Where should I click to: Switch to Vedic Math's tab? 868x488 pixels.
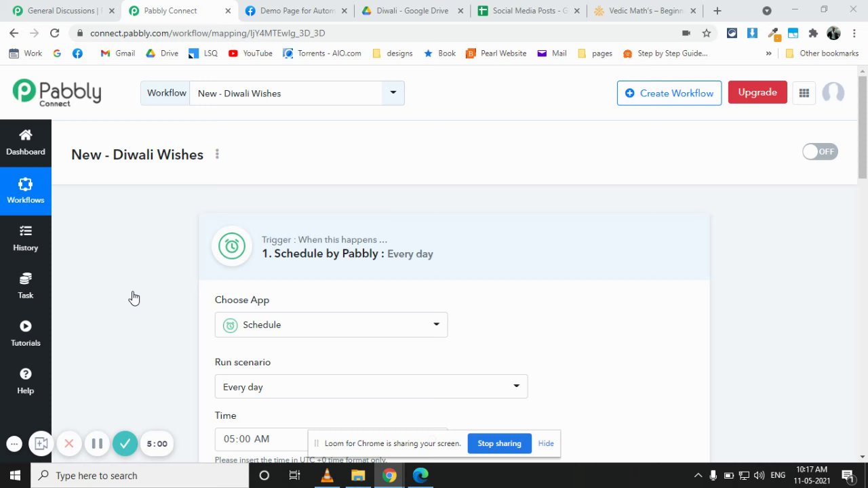pyautogui.click(x=646, y=11)
